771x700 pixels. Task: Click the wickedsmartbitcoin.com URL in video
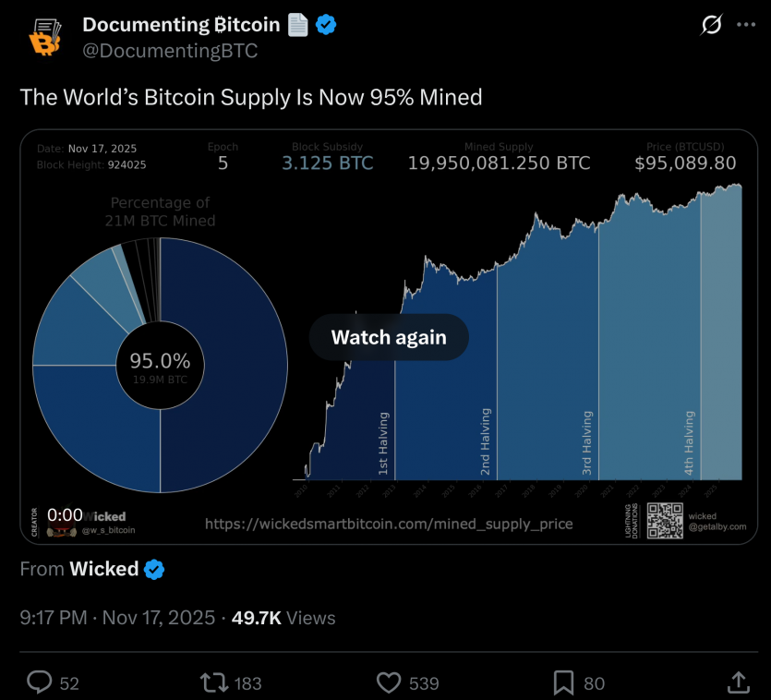[x=388, y=524]
